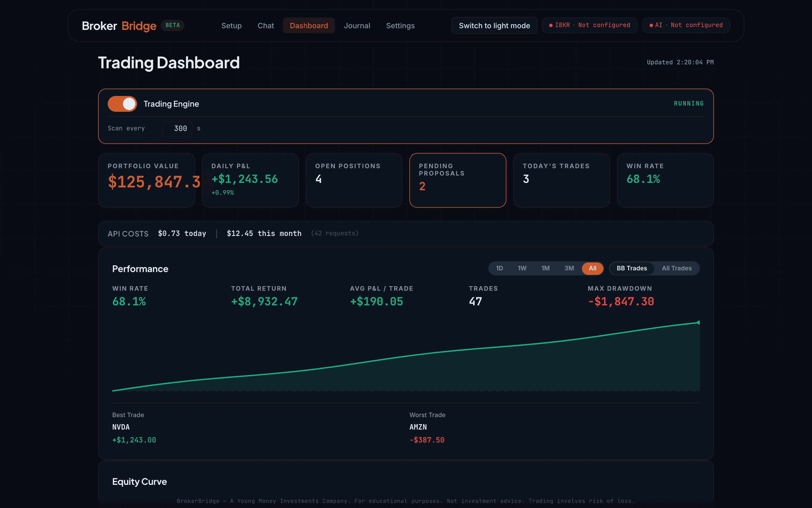The height and width of the screenshot is (508, 812).
Task: Select the All performance range
Action: pos(593,268)
